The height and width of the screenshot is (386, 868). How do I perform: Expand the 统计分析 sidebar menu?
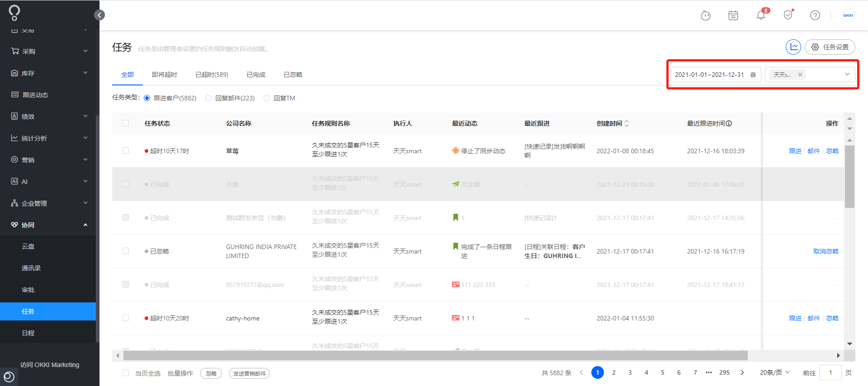pyautogui.click(x=85, y=138)
